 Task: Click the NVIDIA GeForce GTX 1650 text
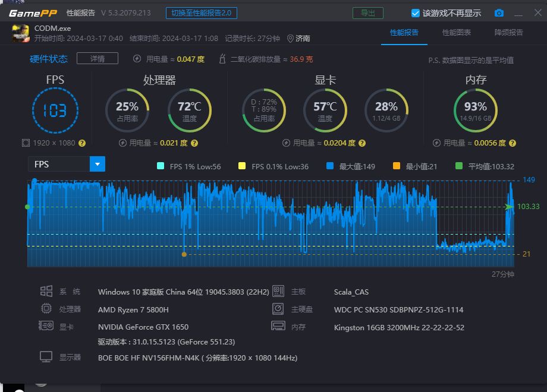(x=143, y=327)
